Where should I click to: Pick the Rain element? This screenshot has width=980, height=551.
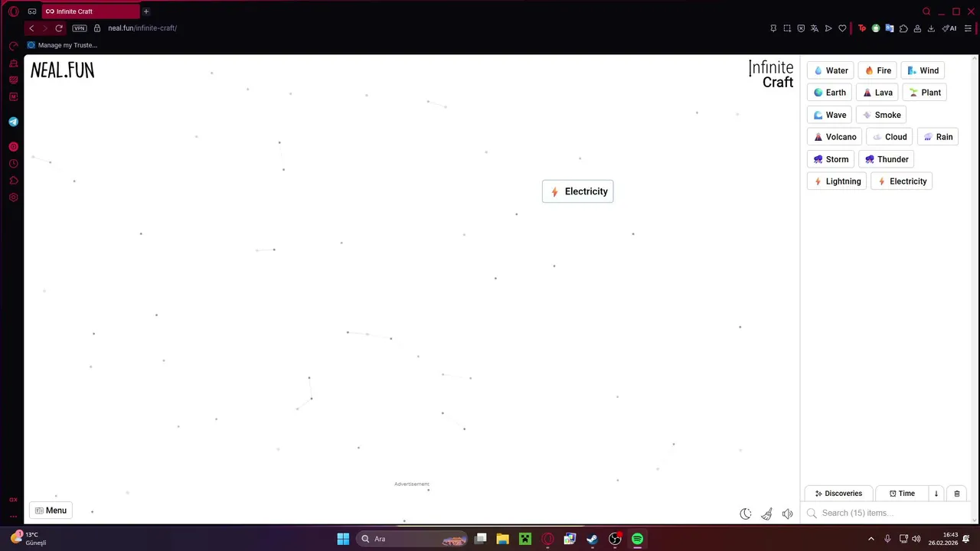938,137
